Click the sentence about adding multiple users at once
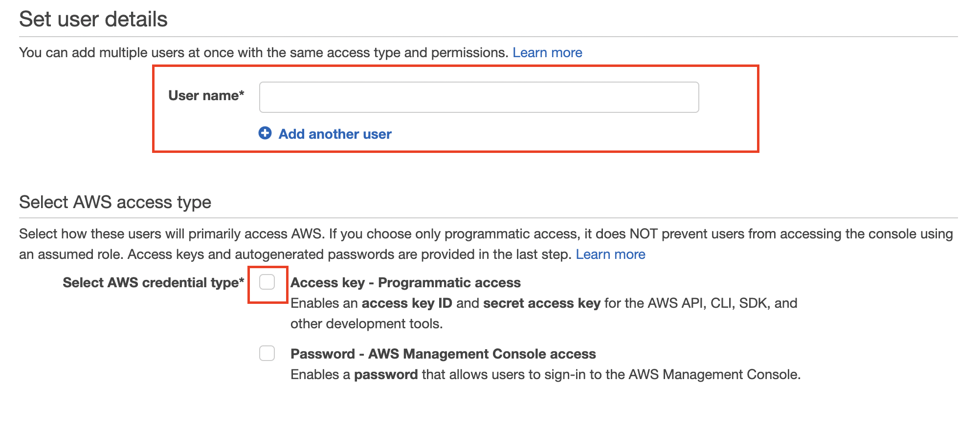Screen dimensions: 980x425 (x=264, y=52)
